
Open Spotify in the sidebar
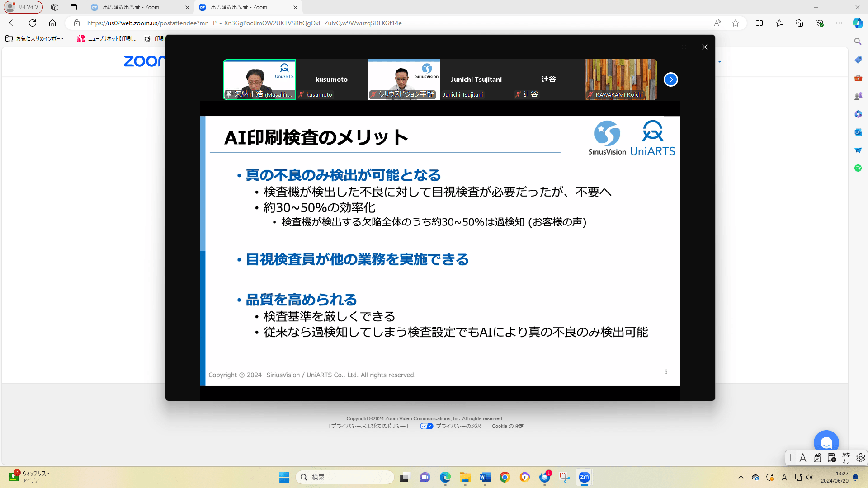point(858,168)
